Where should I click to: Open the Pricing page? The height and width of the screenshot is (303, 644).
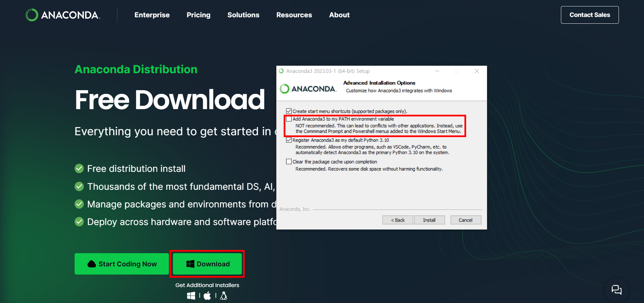click(x=198, y=15)
